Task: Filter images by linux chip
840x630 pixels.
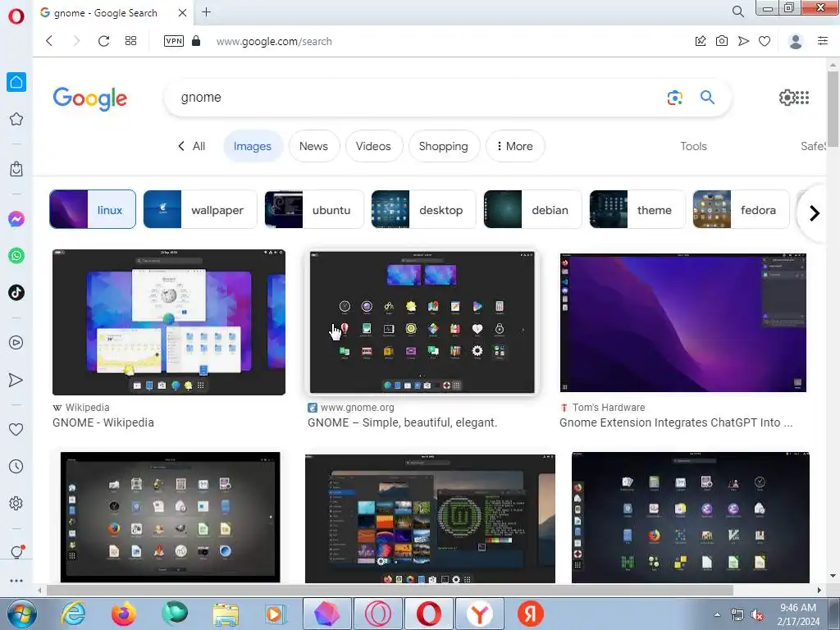Action: point(93,209)
